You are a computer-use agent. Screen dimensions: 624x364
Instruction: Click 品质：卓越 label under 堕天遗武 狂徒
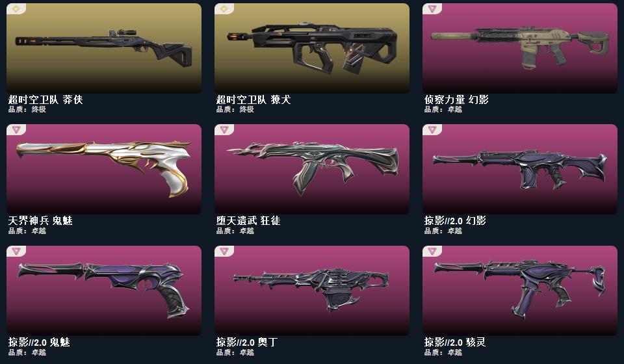coord(235,231)
